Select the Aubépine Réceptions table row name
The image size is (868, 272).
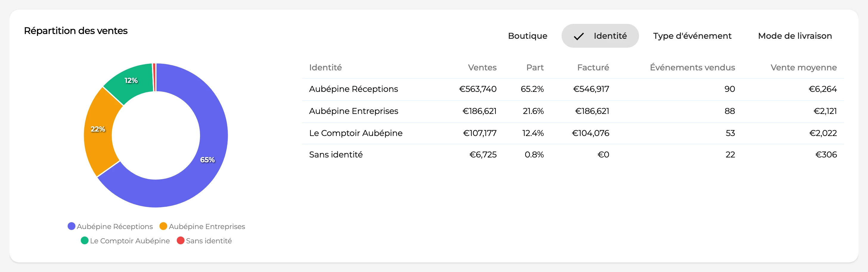pyautogui.click(x=354, y=89)
